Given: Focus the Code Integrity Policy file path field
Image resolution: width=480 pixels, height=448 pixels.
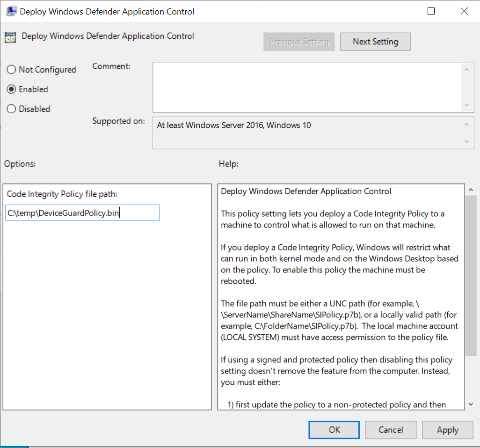Looking at the screenshot, I should pyautogui.click(x=82, y=213).
